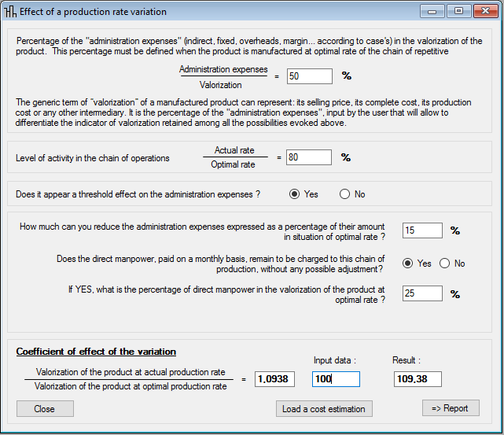Minimize the production rate variation window

(432, 11)
